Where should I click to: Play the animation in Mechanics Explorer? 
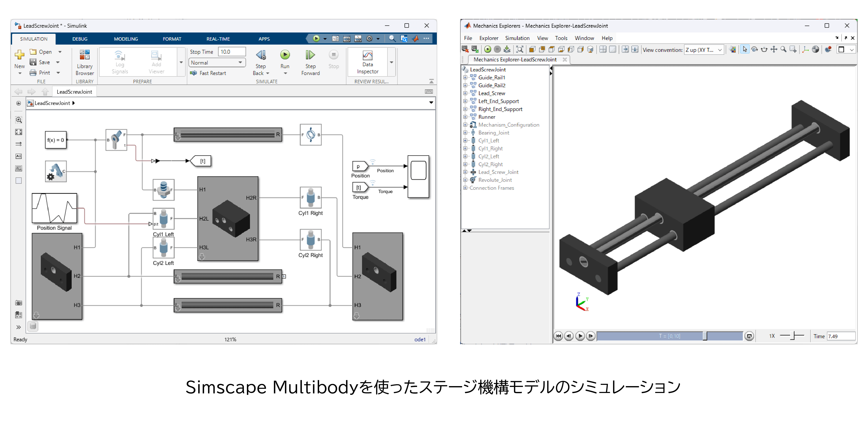coord(580,336)
